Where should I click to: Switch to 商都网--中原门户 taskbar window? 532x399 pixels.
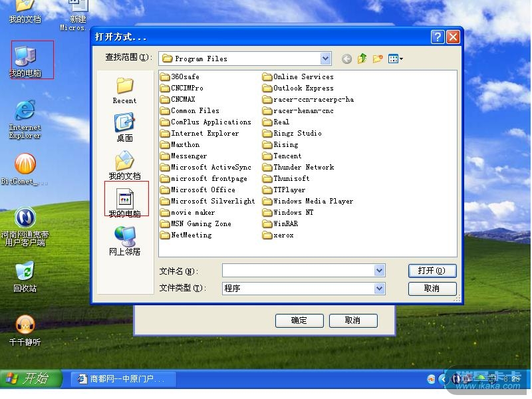[x=123, y=378]
